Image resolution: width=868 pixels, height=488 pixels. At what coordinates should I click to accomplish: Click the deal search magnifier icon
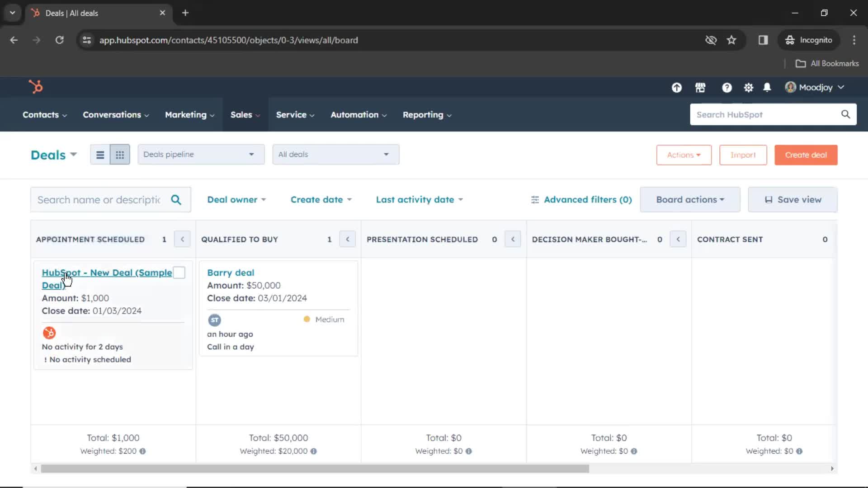(176, 200)
